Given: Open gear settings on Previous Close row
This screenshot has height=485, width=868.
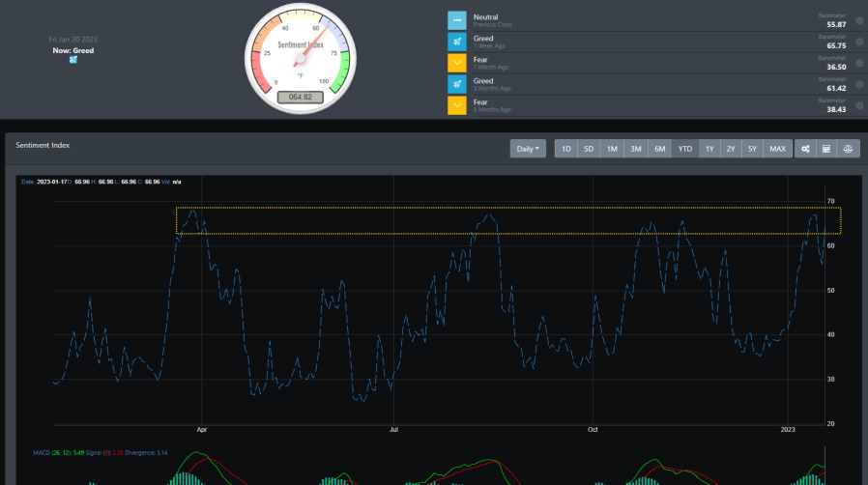Looking at the screenshot, I should [859, 20].
